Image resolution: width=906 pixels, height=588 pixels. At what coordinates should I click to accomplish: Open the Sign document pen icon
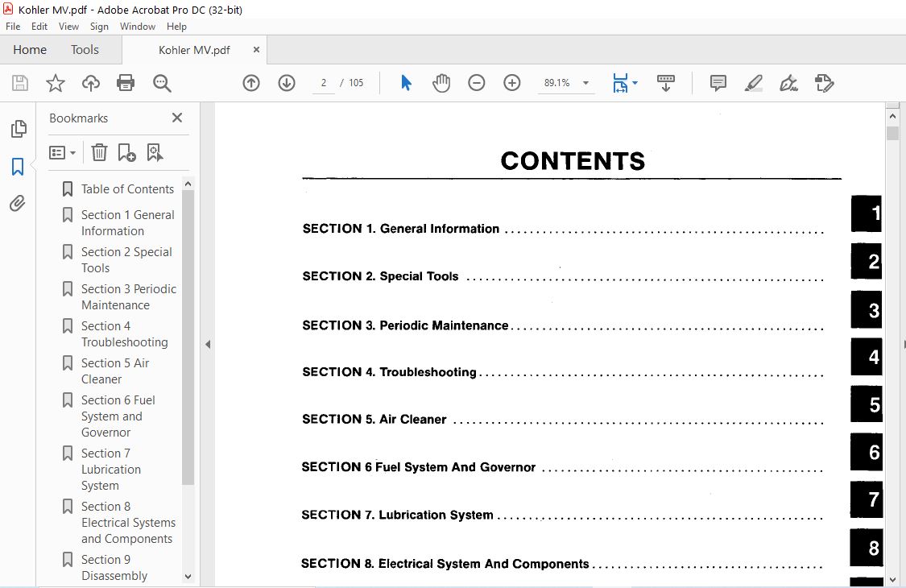point(788,83)
